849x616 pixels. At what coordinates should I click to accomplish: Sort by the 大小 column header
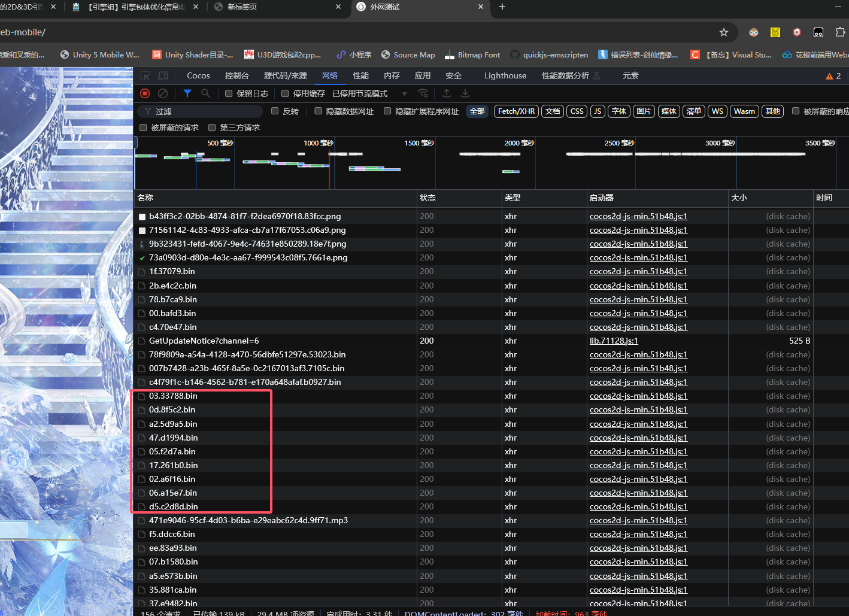coord(771,198)
